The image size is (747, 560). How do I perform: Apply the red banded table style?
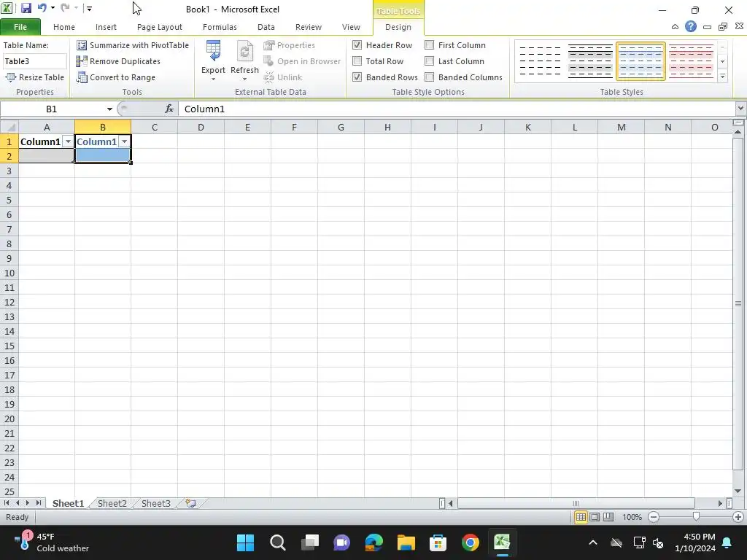point(691,61)
